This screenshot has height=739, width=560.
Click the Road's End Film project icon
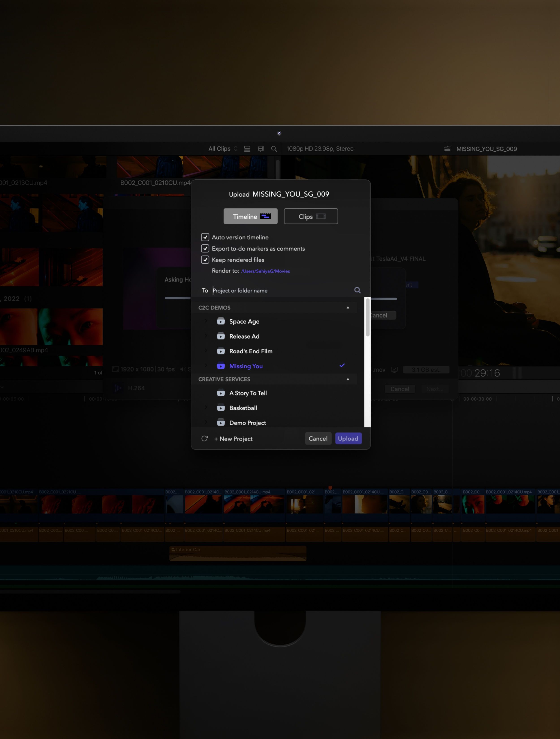pyautogui.click(x=221, y=351)
